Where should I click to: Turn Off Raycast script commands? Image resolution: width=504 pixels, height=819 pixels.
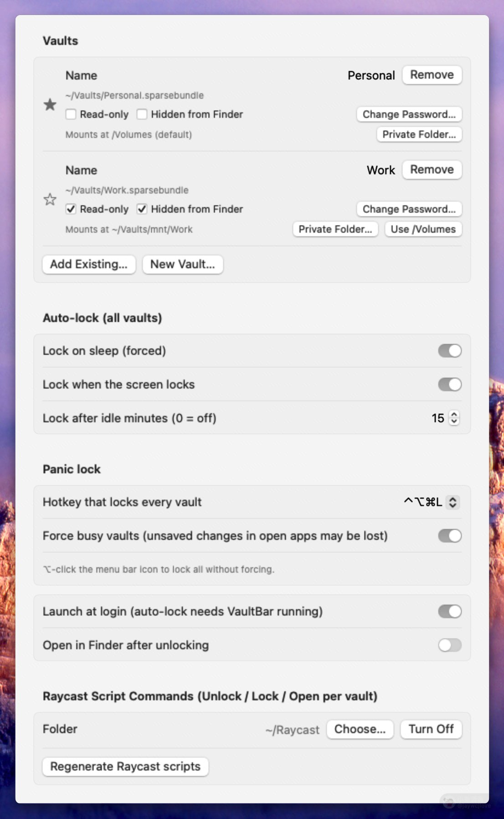click(x=431, y=729)
